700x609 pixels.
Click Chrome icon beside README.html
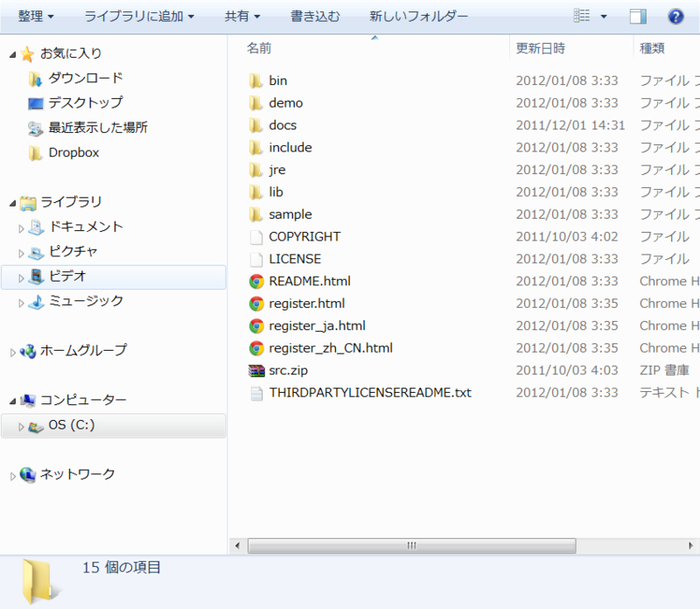point(256,281)
